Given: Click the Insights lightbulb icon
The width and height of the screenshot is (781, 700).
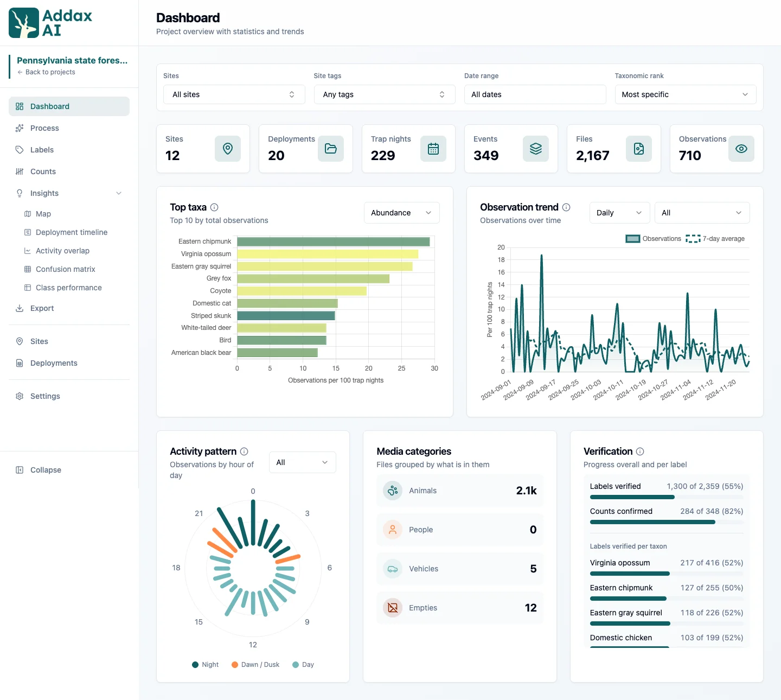Looking at the screenshot, I should point(20,193).
